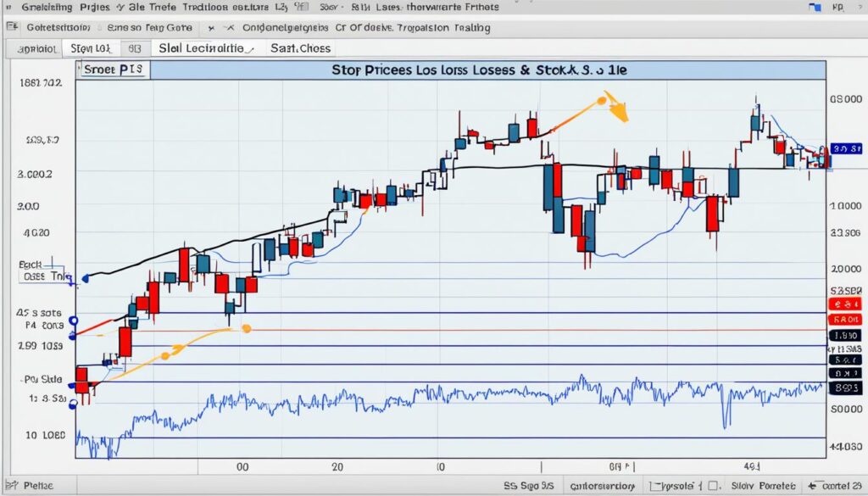Toggle the Vyrsole checkbox in the status bar
This screenshot has width=868, height=496.
pos(654,486)
